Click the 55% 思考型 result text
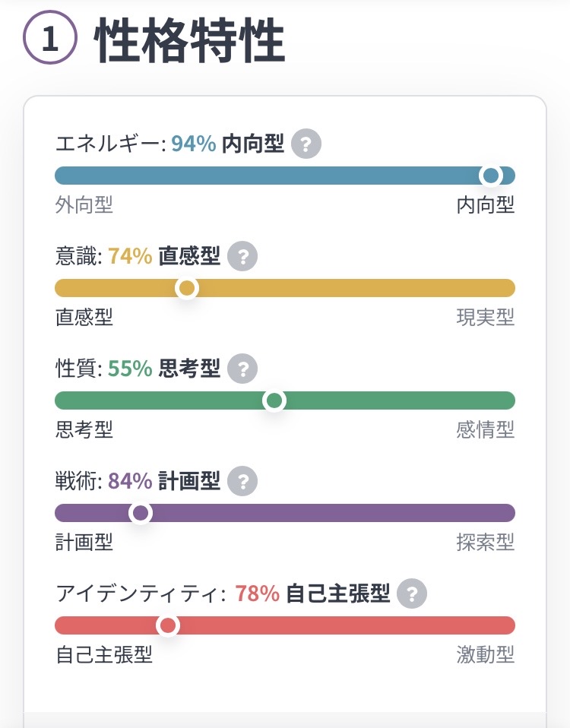Screen dimensions: 570x728 [164, 369]
